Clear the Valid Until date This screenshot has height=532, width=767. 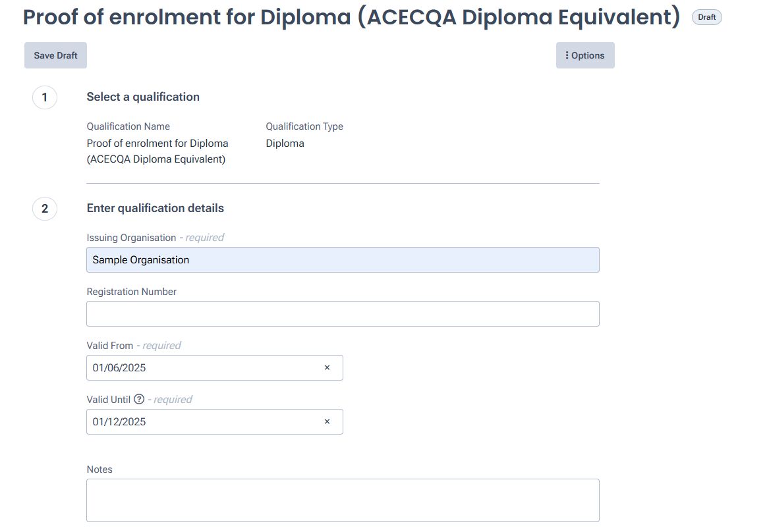[x=327, y=422]
